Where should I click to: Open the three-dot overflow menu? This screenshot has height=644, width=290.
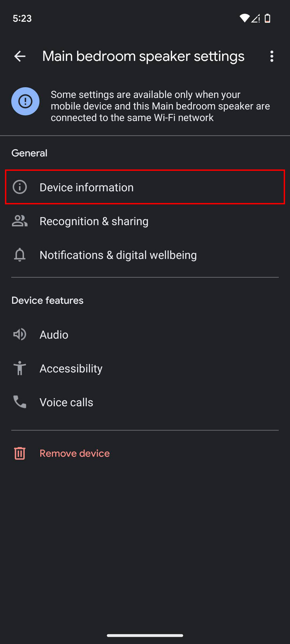(x=272, y=56)
